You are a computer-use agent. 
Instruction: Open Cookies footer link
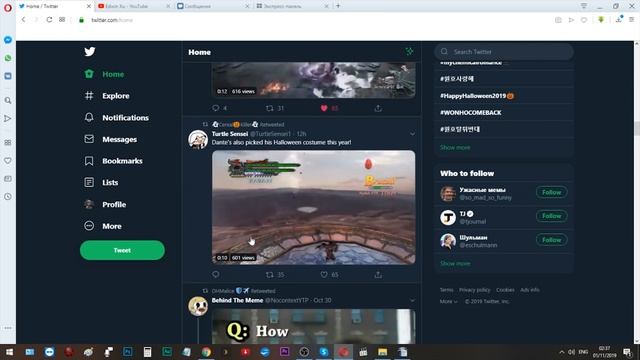(505, 290)
